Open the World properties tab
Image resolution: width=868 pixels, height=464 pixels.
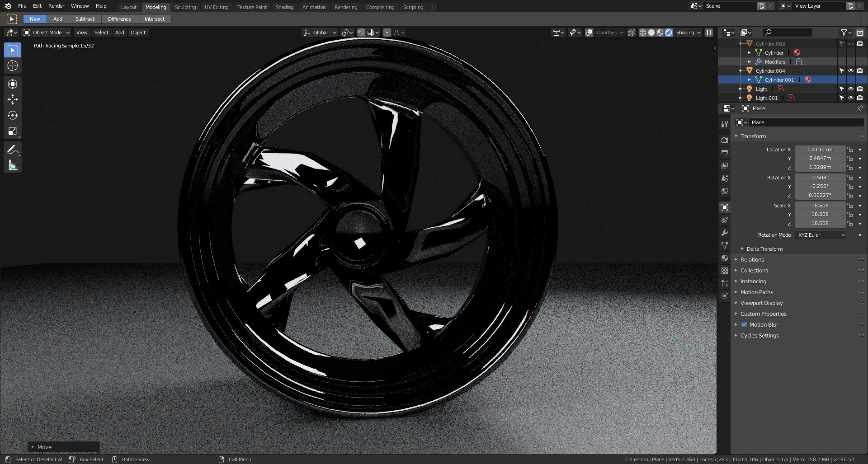725,191
